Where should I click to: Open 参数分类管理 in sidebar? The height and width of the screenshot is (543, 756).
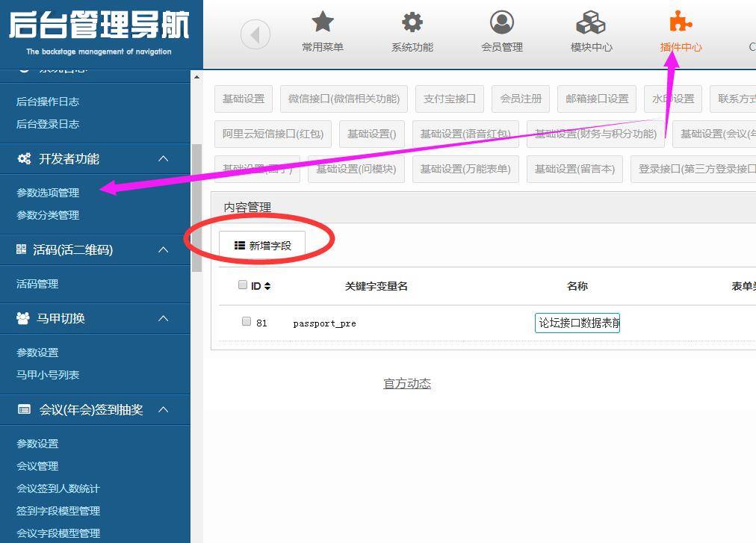tap(48, 215)
